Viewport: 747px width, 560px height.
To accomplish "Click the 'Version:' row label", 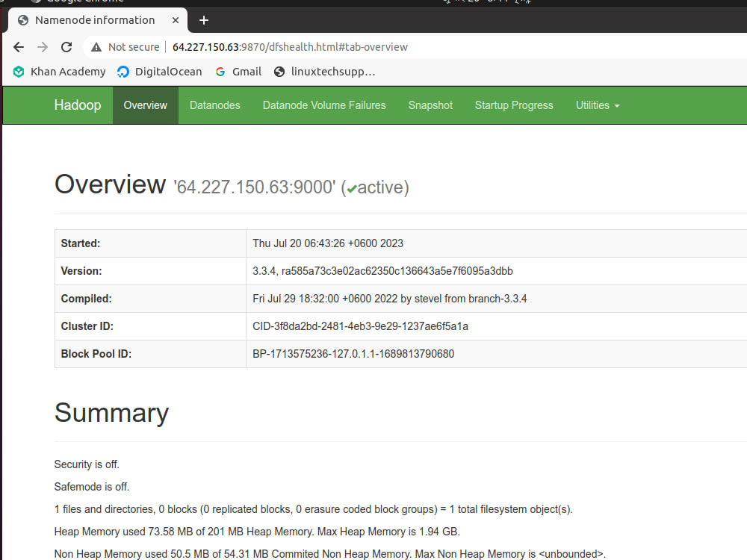I will pos(81,271).
